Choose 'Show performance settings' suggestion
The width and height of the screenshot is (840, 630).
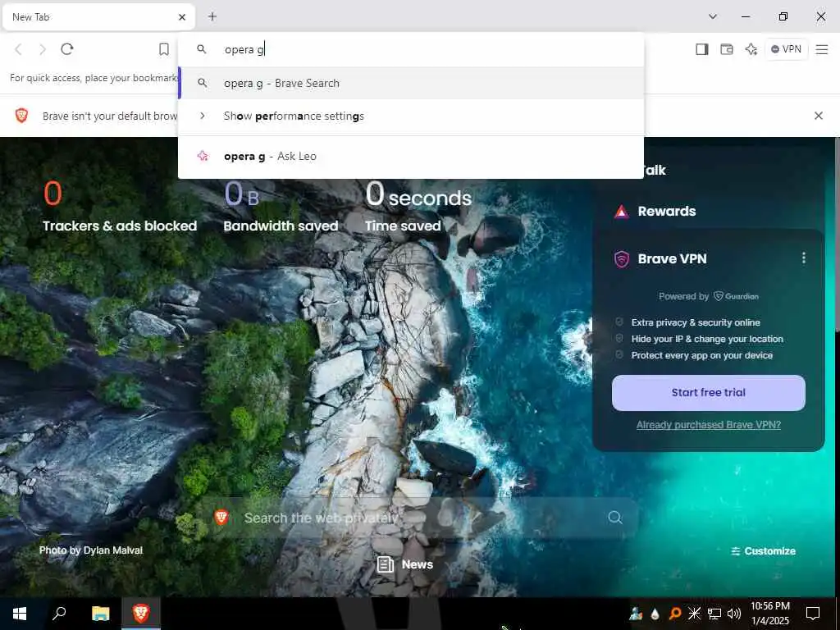(411, 116)
